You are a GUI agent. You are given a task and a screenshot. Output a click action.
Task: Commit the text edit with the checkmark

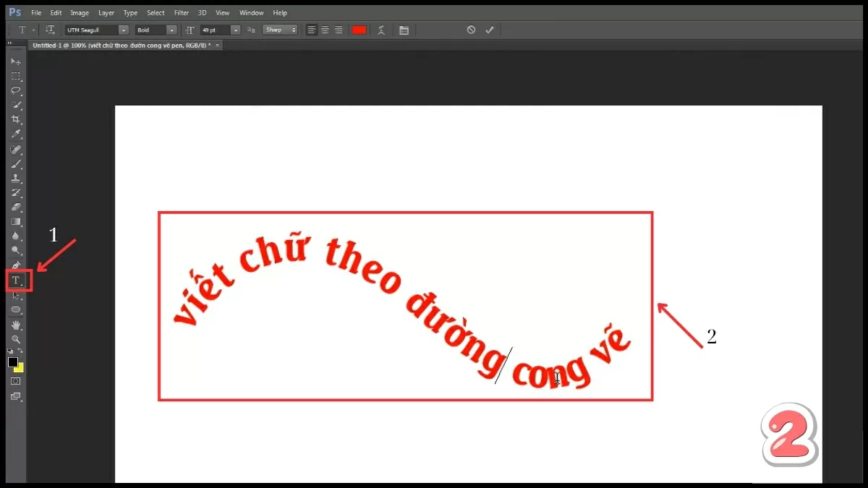(489, 30)
